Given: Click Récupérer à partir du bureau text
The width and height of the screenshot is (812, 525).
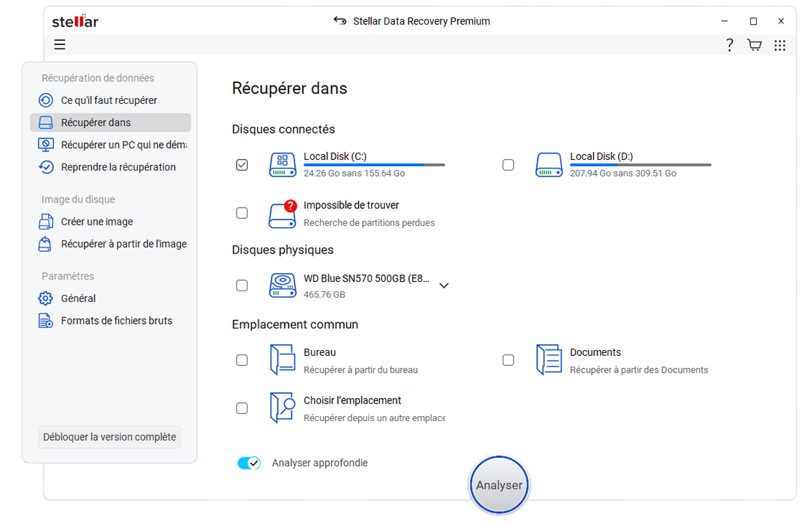Looking at the screenshot, I should pos(360,370).
